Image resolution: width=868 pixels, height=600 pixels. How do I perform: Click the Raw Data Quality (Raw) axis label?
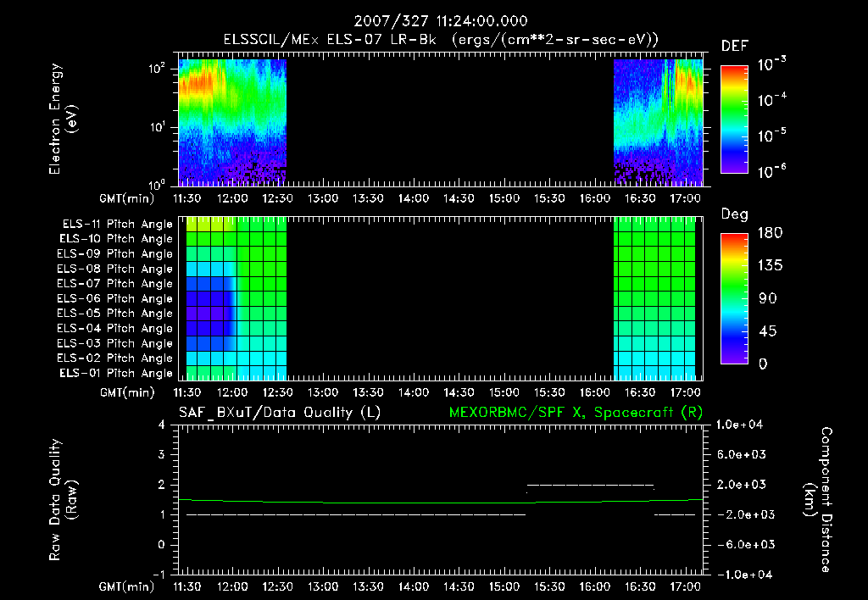coord(63,500)
